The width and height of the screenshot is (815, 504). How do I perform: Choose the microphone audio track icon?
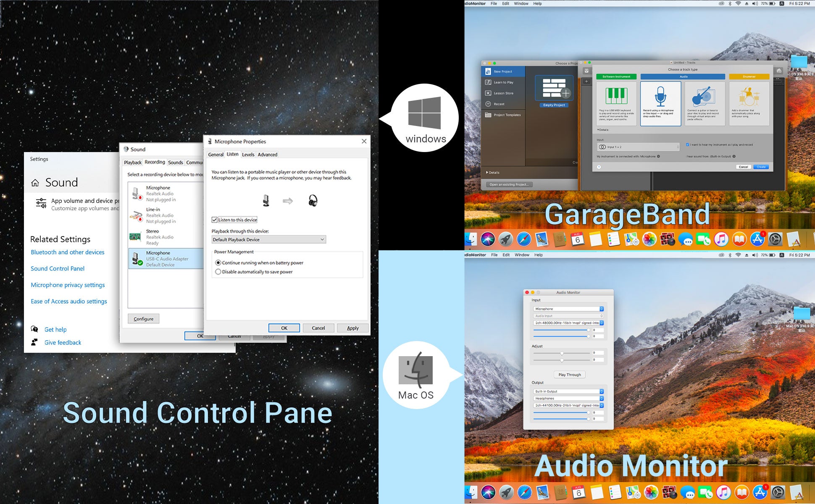tap(660, 97)
